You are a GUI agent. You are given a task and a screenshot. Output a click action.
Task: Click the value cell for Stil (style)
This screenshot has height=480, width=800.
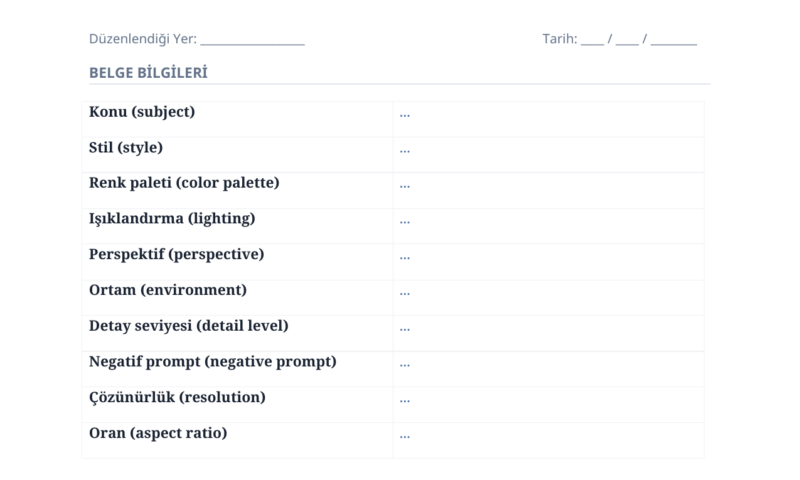tap(549, 155)
